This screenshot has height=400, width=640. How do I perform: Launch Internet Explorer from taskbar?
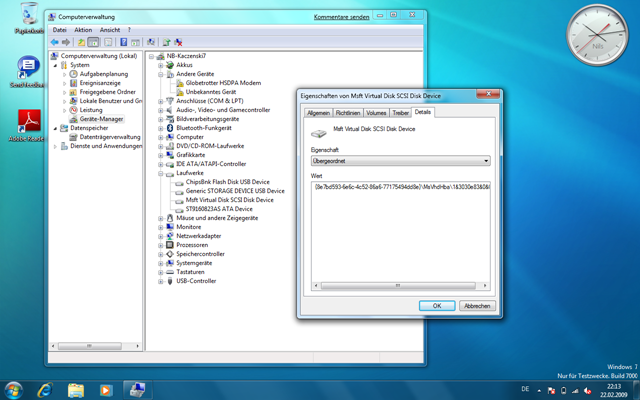pyautogui.click(x=45, y=391)
